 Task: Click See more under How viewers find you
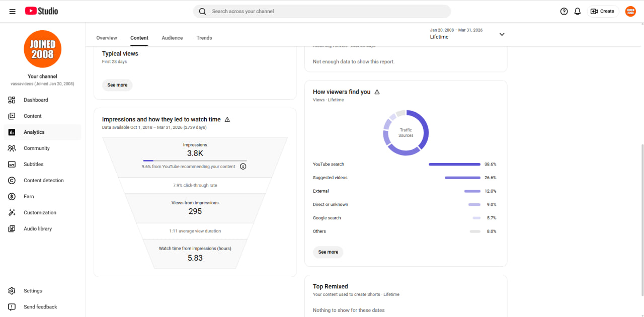(x=328, y=252)
